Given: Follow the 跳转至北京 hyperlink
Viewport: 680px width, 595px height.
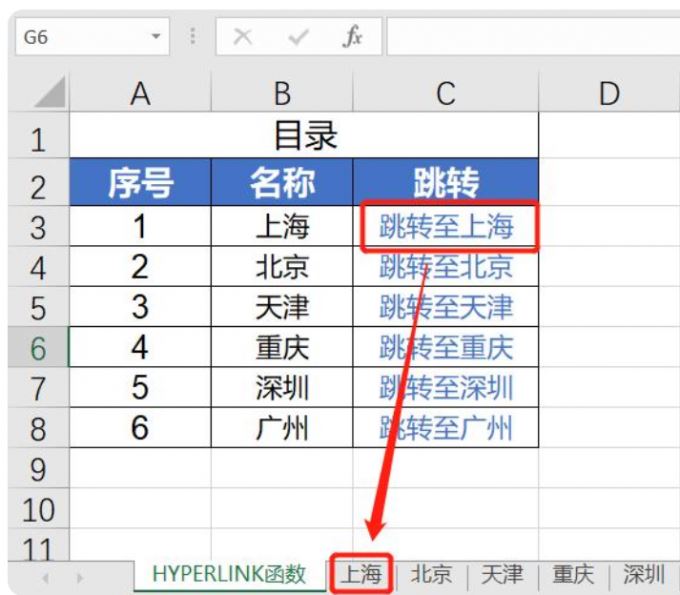Looking at the screenshot, I should 446,266.
